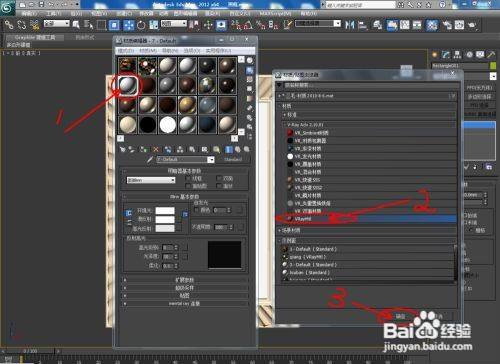Image resolution: width=500 pixels, height=364 pixels.
Task: Click Bind to Space Warp tool
Action: [35, 25]
